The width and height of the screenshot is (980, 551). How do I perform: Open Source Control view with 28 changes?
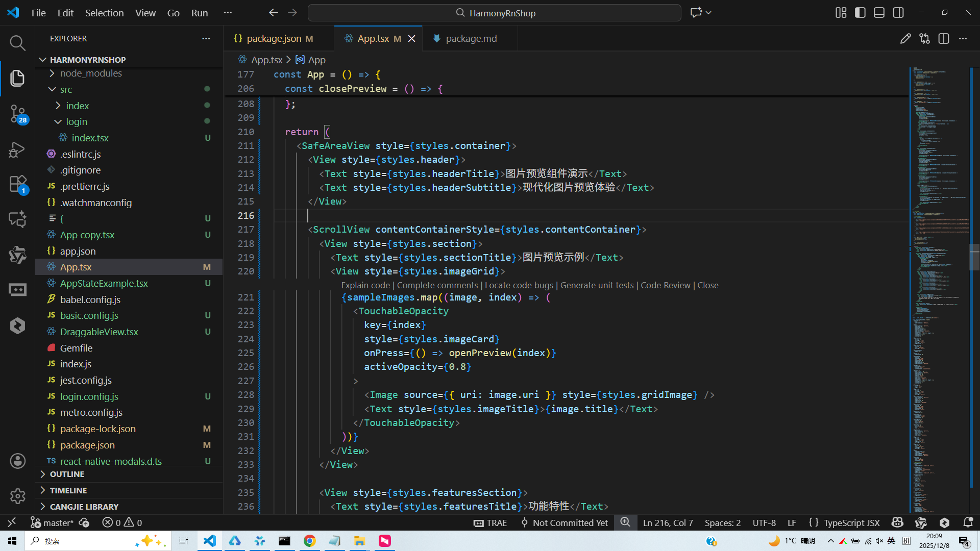pyautogui.click(x=17, y=113)
